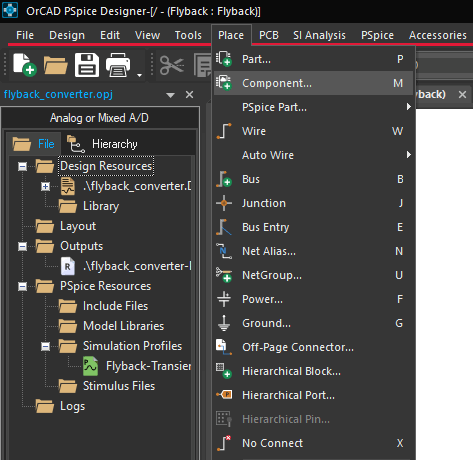
Task: Close the flyback_converter.opj panel
Action: (x=189, y=95)
